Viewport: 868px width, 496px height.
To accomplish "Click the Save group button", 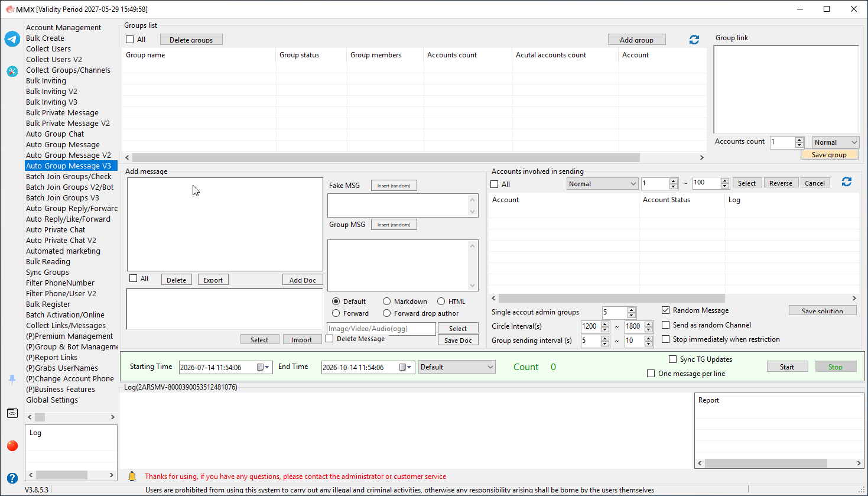I will (829, 154).
